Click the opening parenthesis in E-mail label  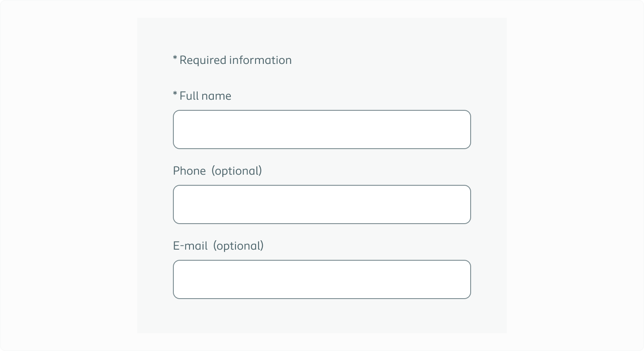(x=216, y=246)
